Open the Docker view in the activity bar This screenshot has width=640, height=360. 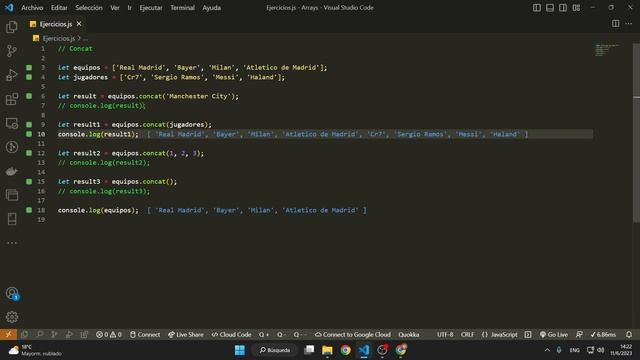click(12, 171)
